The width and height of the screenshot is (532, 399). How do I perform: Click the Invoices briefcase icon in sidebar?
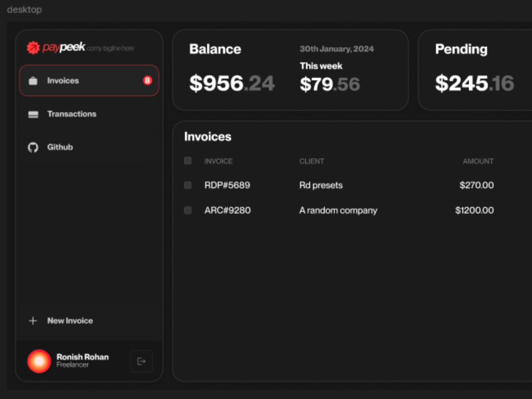click(33, 81)
